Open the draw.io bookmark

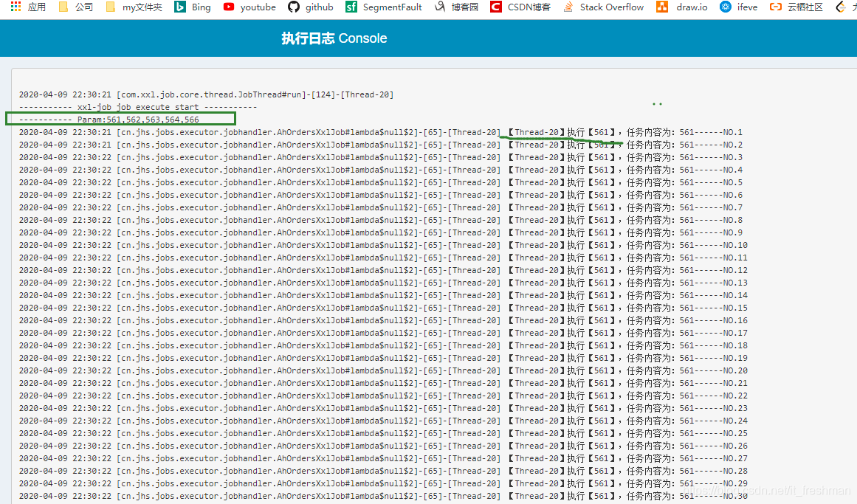tap(681, 7)
